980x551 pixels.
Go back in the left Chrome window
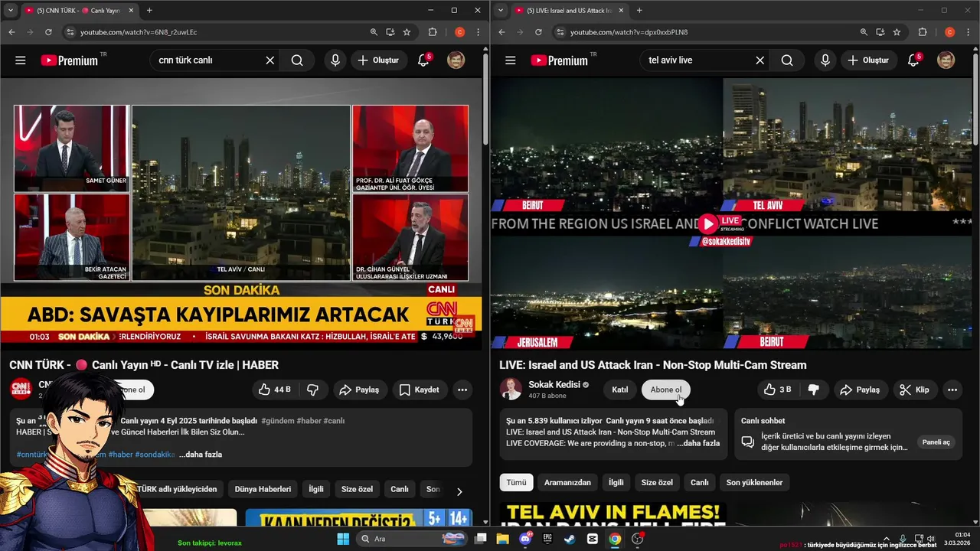tap(11, 32)
